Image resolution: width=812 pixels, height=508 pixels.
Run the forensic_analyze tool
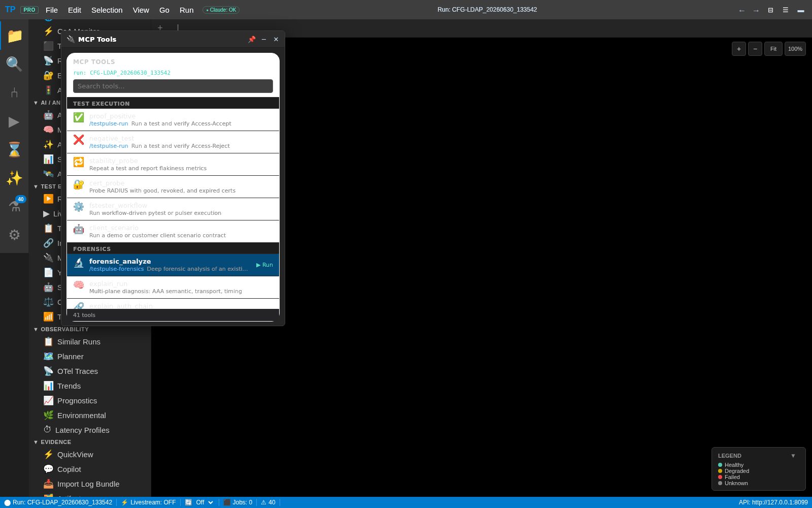[x=264, y=265]
